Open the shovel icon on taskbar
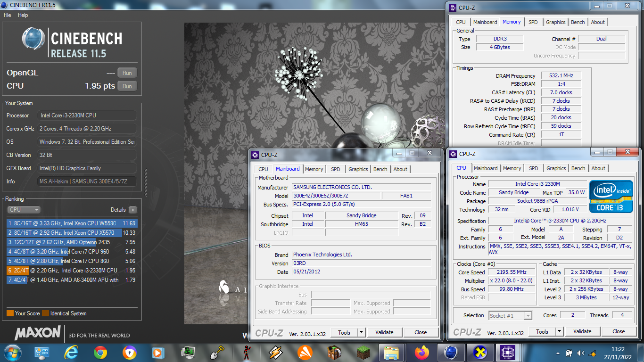 pos(217,352)
